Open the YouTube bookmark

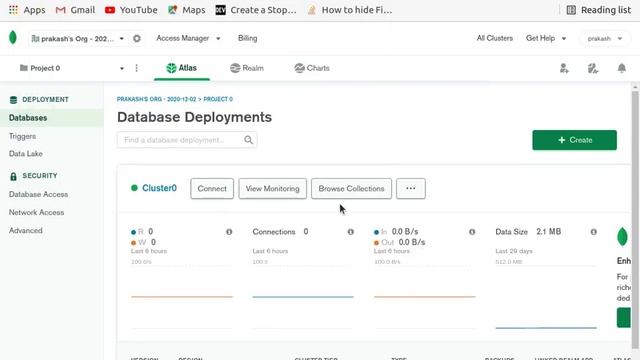click(131, 10)
